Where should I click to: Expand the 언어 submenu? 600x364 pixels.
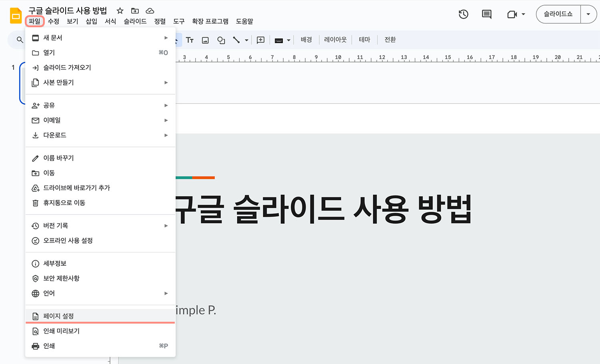(x=100, y=293)
